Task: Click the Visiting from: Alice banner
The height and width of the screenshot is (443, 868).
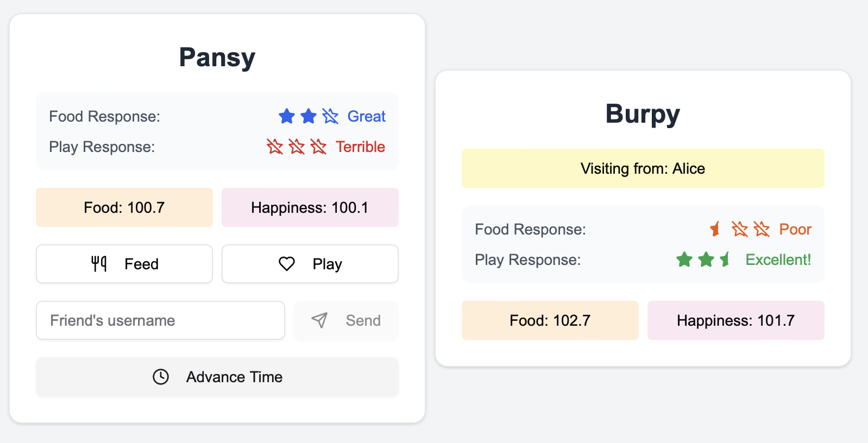Action: point(643,168)
